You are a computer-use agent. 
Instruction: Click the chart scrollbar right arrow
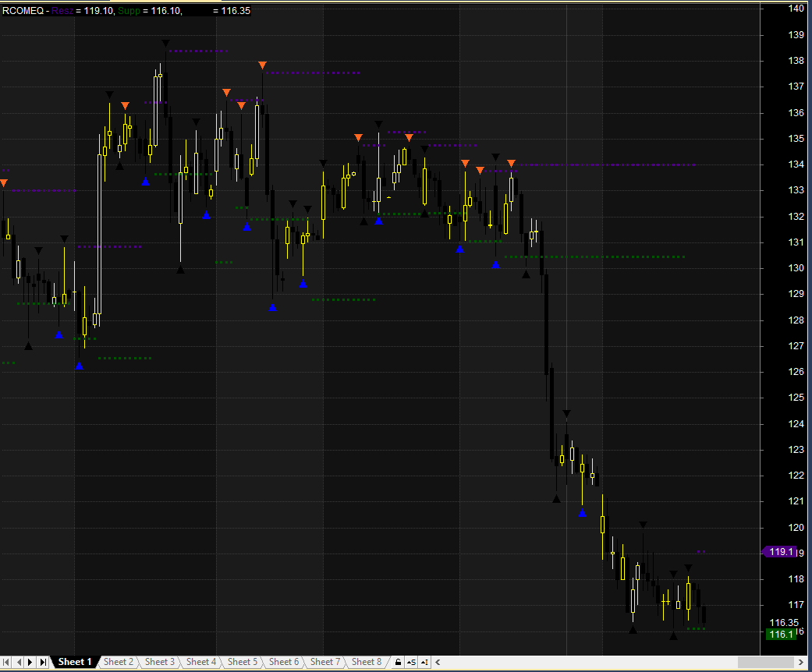802,662
